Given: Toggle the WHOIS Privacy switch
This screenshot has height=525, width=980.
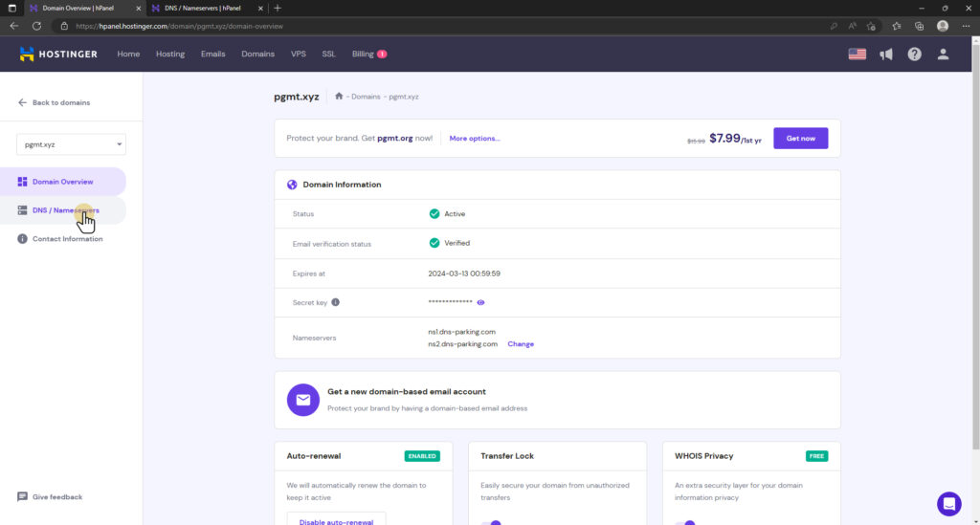Looking at the screenshot, I should 684,521.
